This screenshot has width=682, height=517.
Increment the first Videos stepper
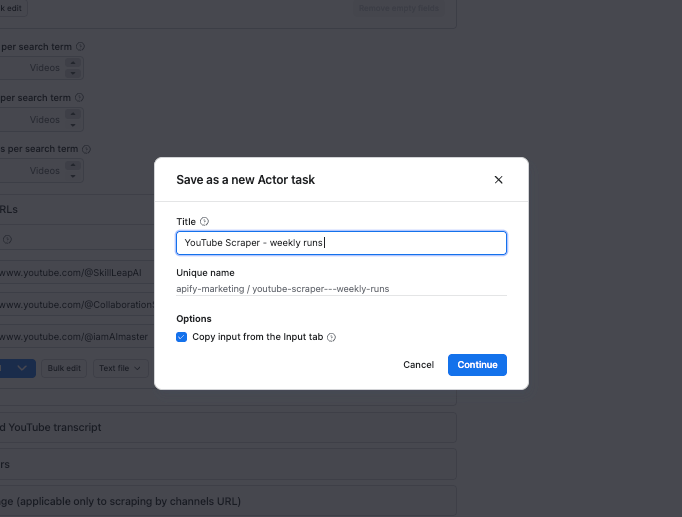[75, 63]
